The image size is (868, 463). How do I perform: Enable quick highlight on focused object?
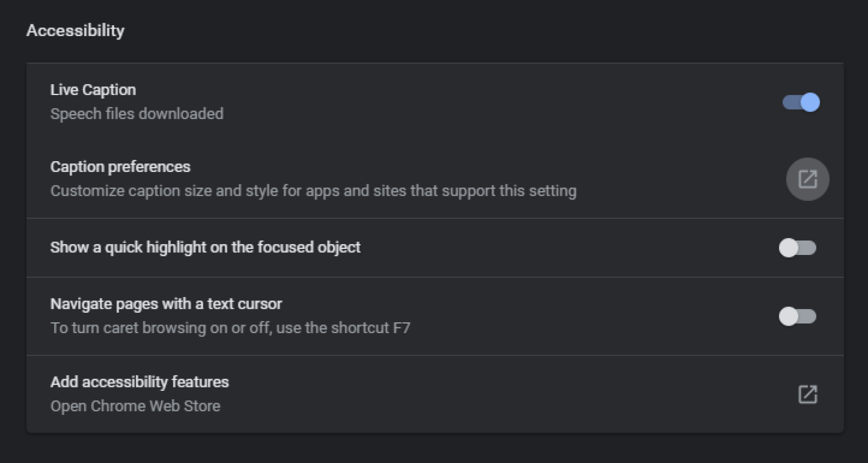(x=798, y=248)
